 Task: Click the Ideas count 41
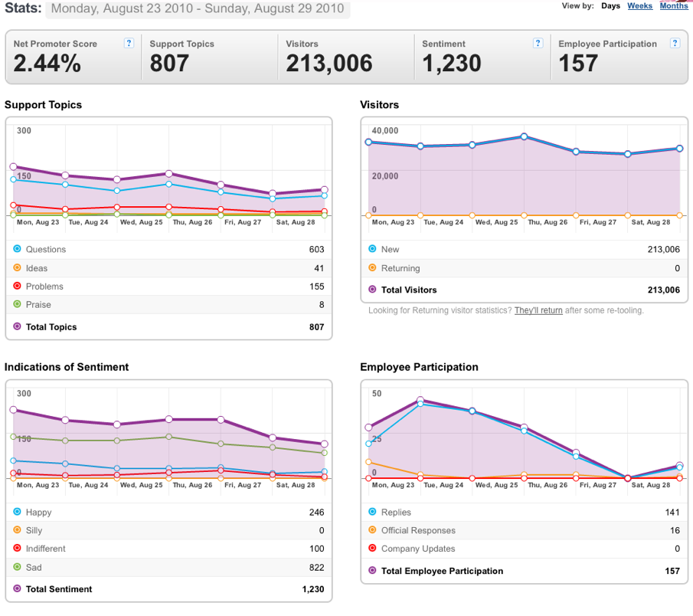319,268
